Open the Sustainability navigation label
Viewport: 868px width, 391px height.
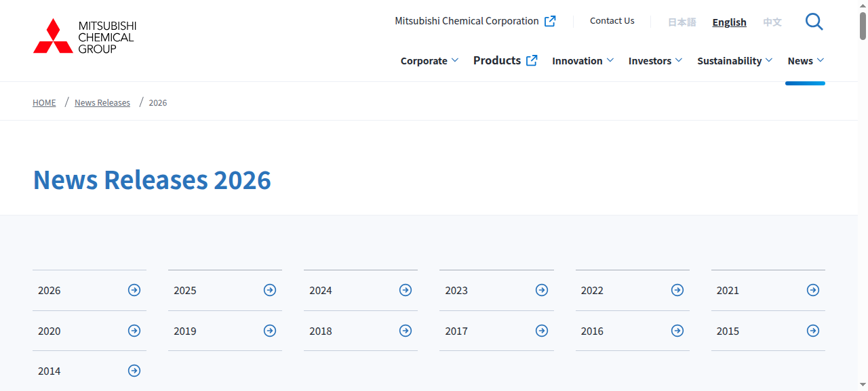(730, 61)
